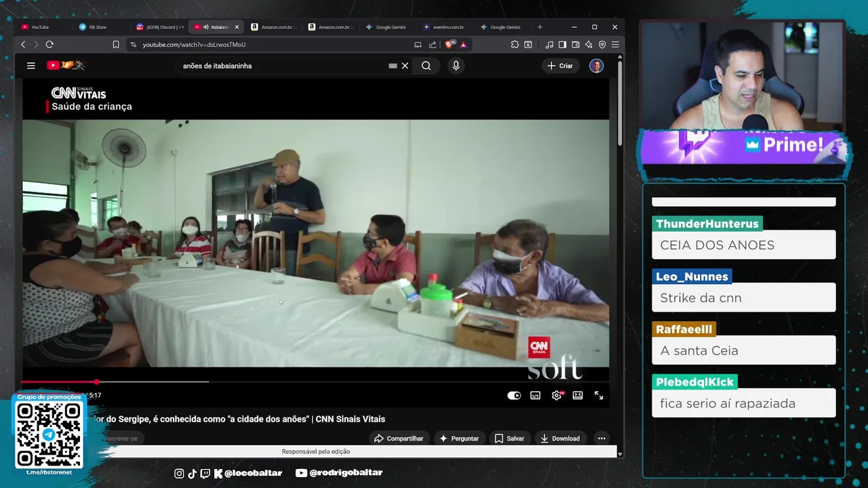The image size is (868, 488).
Task: Open picture-in-picture from address bar
Action: tap(418, 45)
